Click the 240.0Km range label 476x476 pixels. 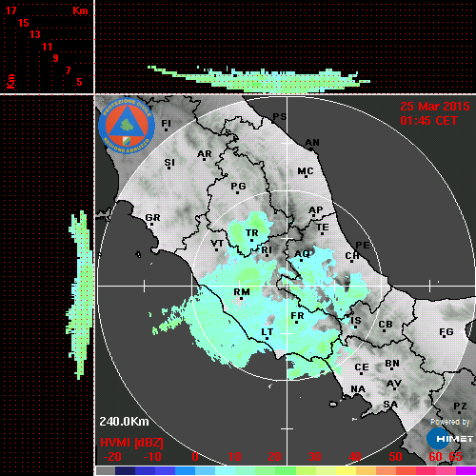pos(124,422)
